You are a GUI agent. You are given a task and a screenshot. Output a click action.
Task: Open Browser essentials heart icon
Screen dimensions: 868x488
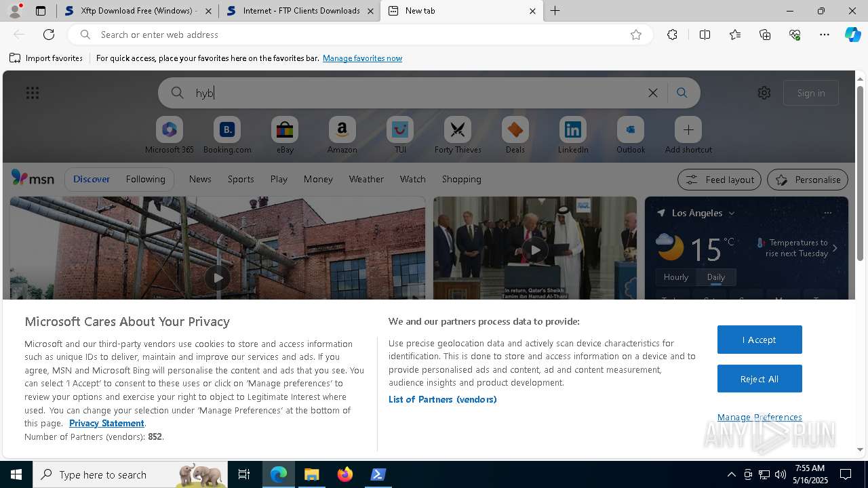795,35
